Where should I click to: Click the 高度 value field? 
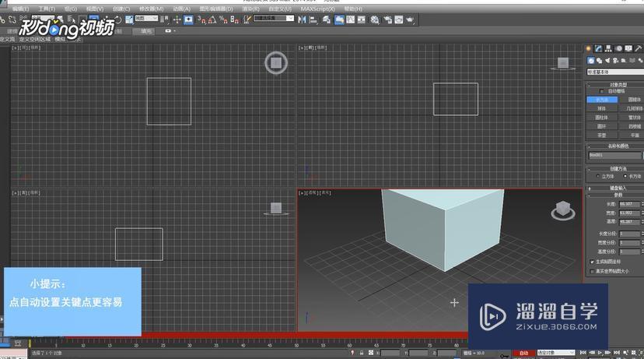[629, 222]
